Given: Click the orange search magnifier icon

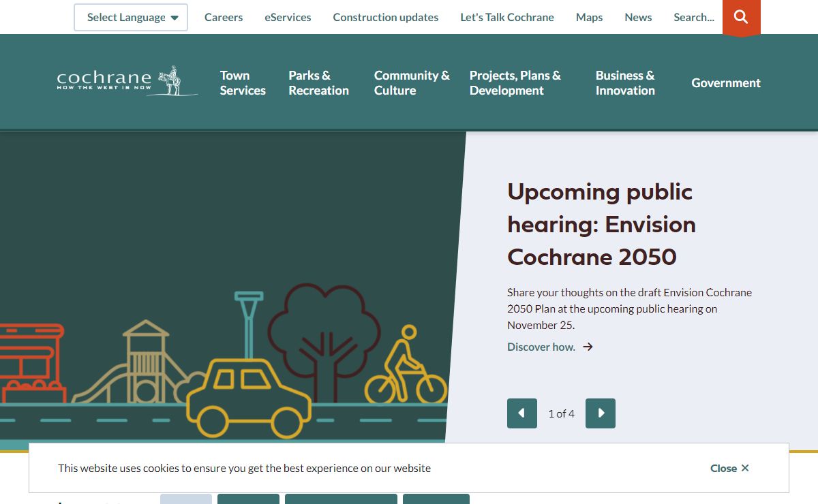Looking at the screenshot, I should pyautogui.click(x=741, y=17).
